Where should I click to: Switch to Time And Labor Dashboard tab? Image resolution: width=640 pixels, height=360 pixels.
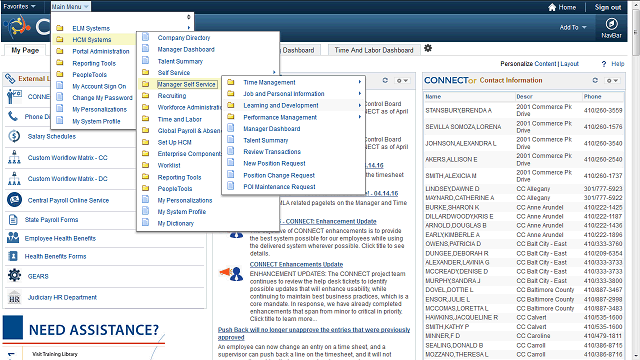pyautogui.click(x=374, y=50)
